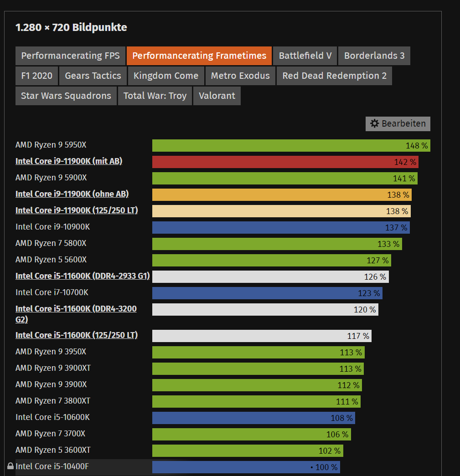Select Intel Core i9-10900K label

[x=52, y=226]
